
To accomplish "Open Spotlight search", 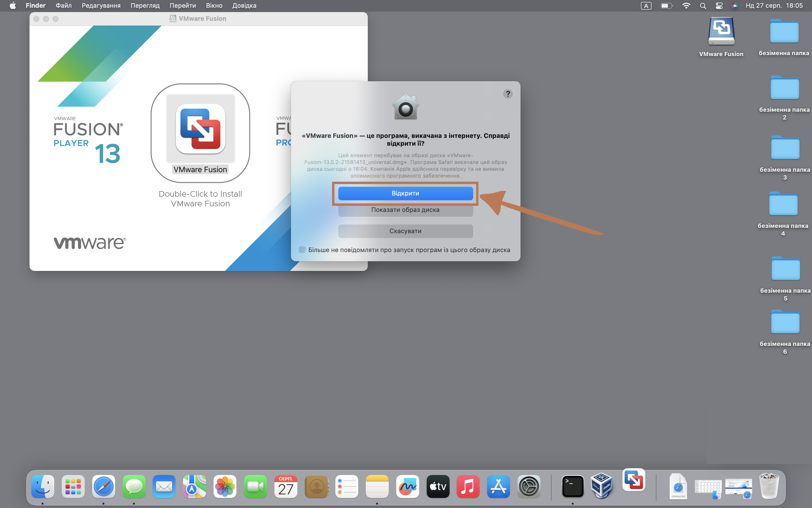I will coord(703,6).
